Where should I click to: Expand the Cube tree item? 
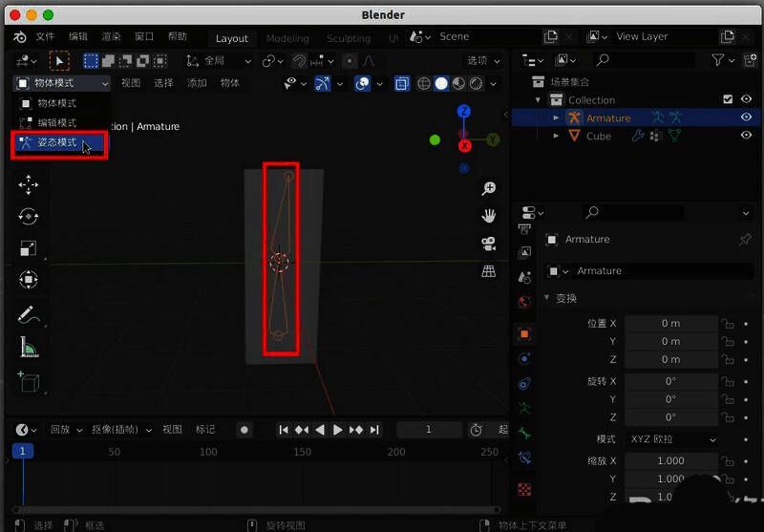[x=556, y=136]
